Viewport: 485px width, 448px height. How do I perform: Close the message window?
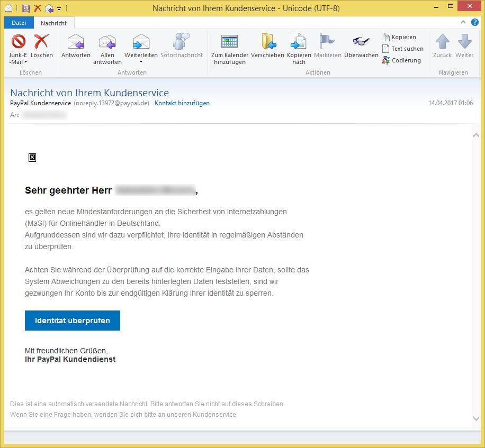pyautogui.click(x=469, y=6)
